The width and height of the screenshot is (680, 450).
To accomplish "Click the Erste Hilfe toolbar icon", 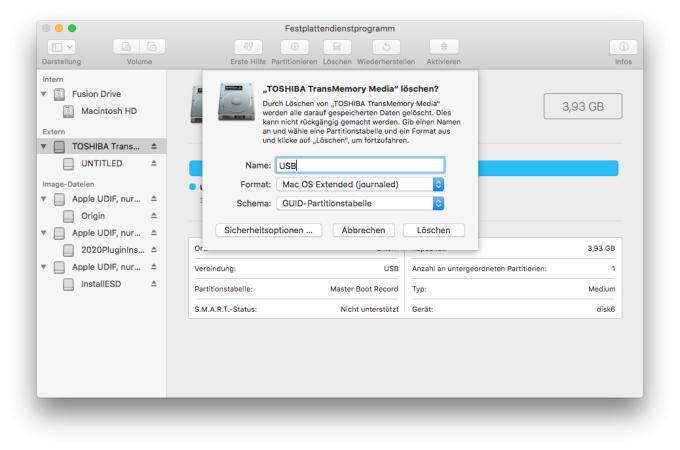I will click(x=248, y=47).
